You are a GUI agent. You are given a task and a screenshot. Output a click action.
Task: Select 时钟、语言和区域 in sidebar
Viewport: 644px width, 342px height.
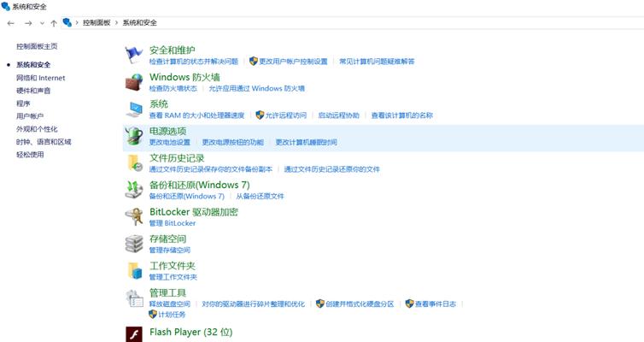click(44, 142)
